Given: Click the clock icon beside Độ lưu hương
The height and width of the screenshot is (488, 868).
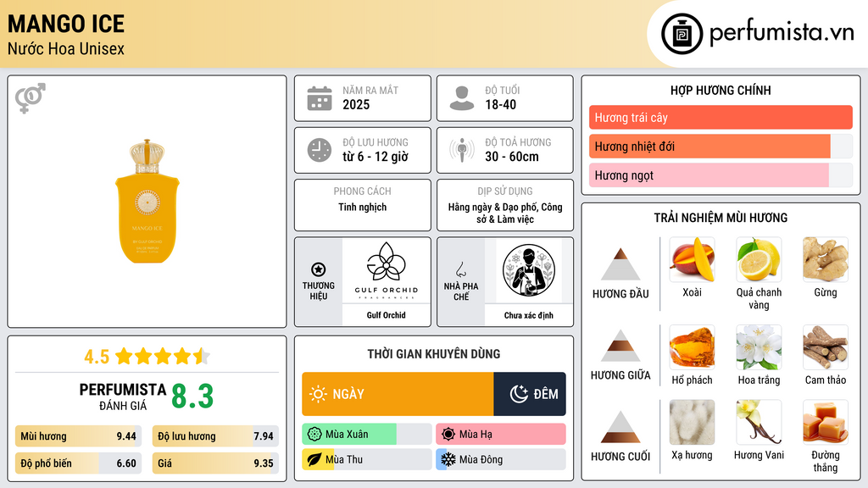Looking at the screenshot, I should (x=320, y=150).
